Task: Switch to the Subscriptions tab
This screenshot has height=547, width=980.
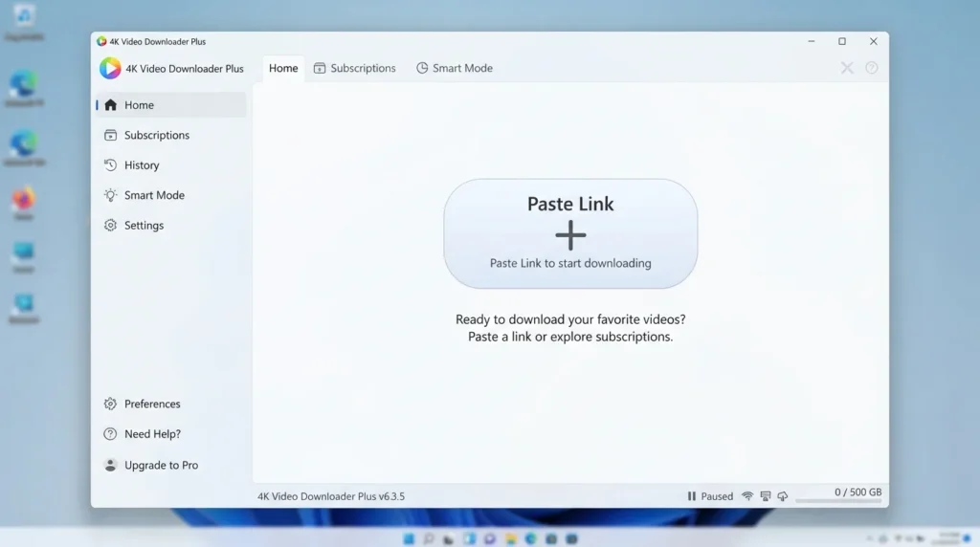Action: tap(354, 68)
